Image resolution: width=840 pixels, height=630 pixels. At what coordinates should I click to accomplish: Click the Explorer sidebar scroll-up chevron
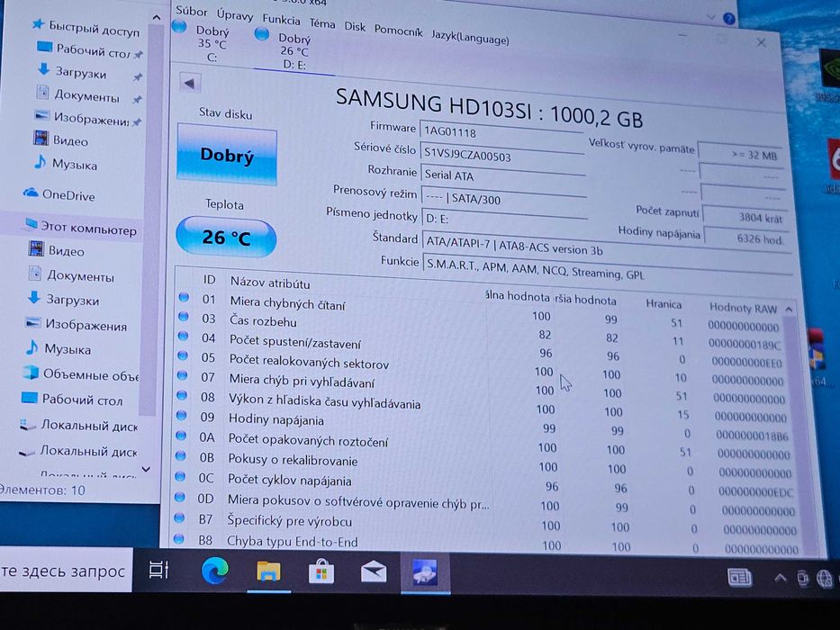[x=156, y=18]
